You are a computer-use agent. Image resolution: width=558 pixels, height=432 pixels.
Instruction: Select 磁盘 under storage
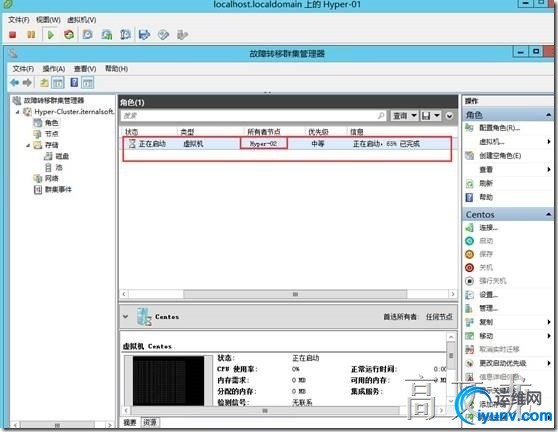click(62, 156)
